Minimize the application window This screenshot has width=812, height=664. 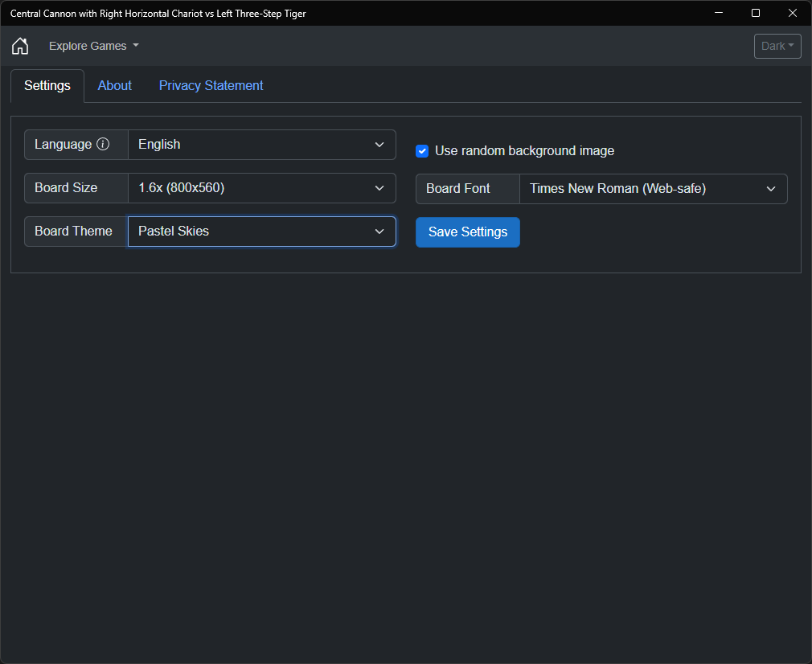pyautogui.click(x=718, y=13)
